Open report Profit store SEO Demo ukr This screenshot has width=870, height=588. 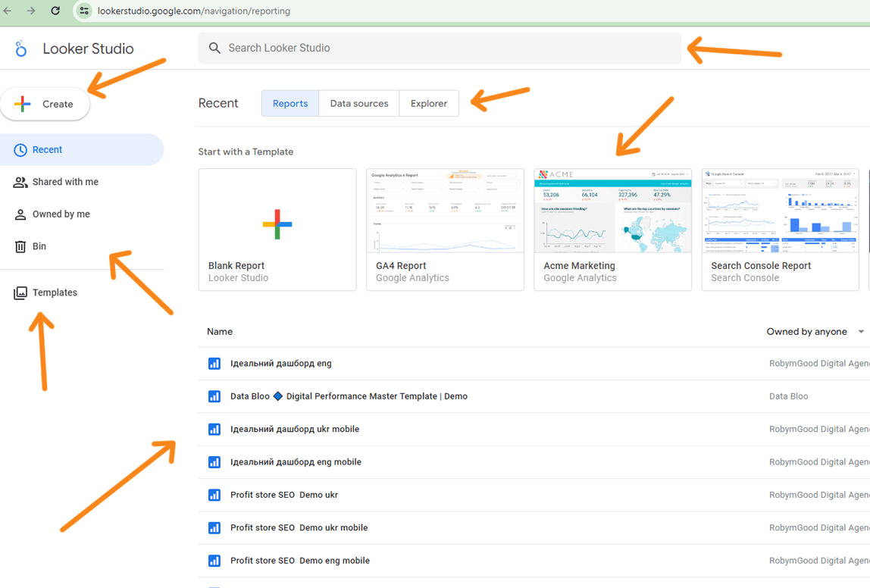pyautogui.click(x=284, y=495)
